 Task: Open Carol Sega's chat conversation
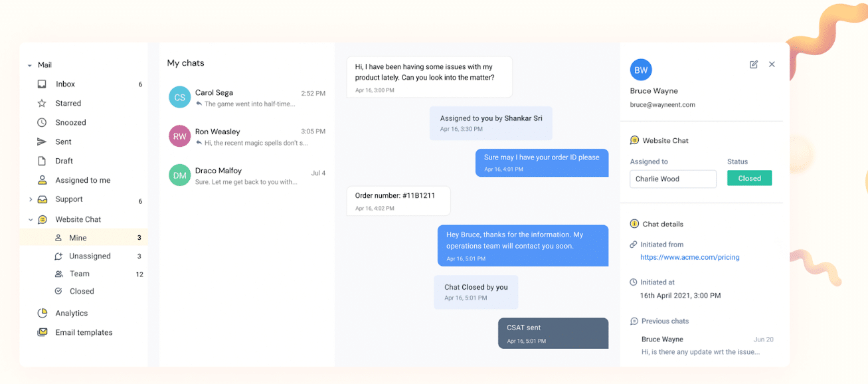coord(247,98)
